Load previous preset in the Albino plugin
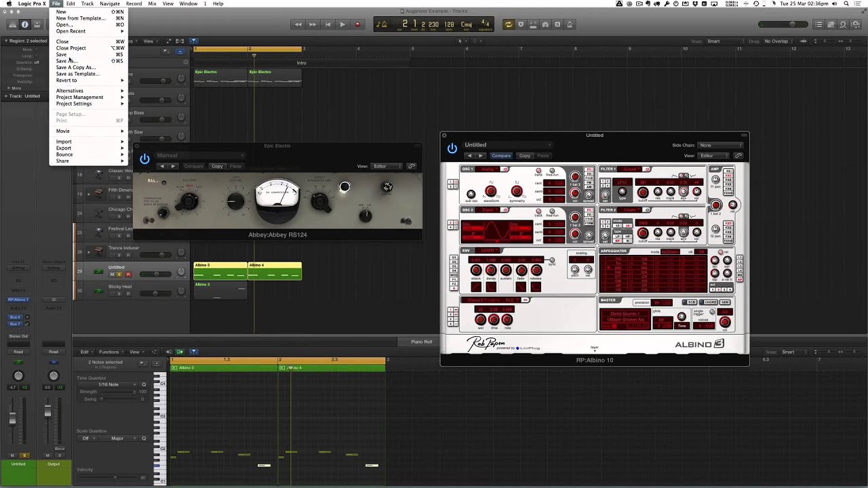Image resolution: width=868 pixels, height=488 pixels. coord(469,156)
